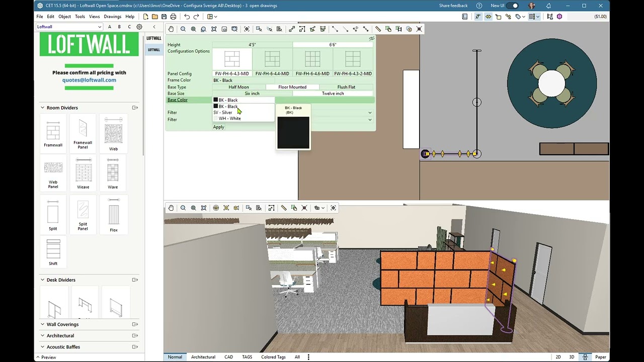Choose SV - Silver from Base Color list
The image size is (644, 362).
coord(244,113)
